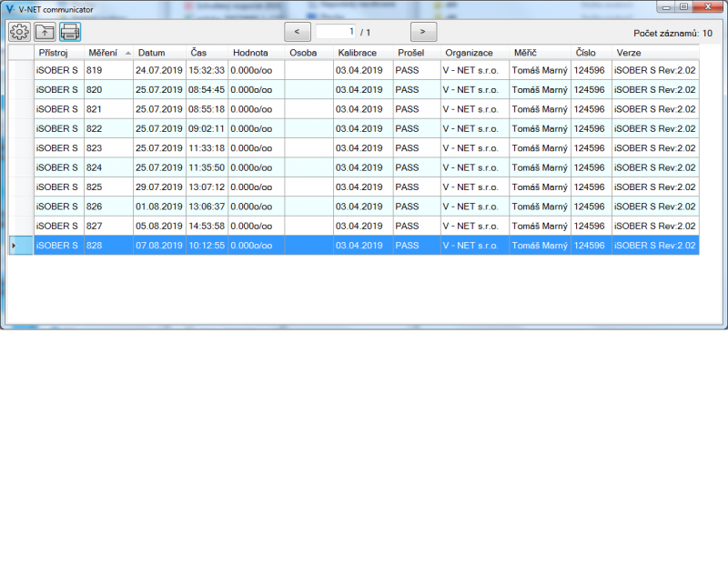Open settings with the gear icon
The image size is (728, 575).
[x=19, y=32]
